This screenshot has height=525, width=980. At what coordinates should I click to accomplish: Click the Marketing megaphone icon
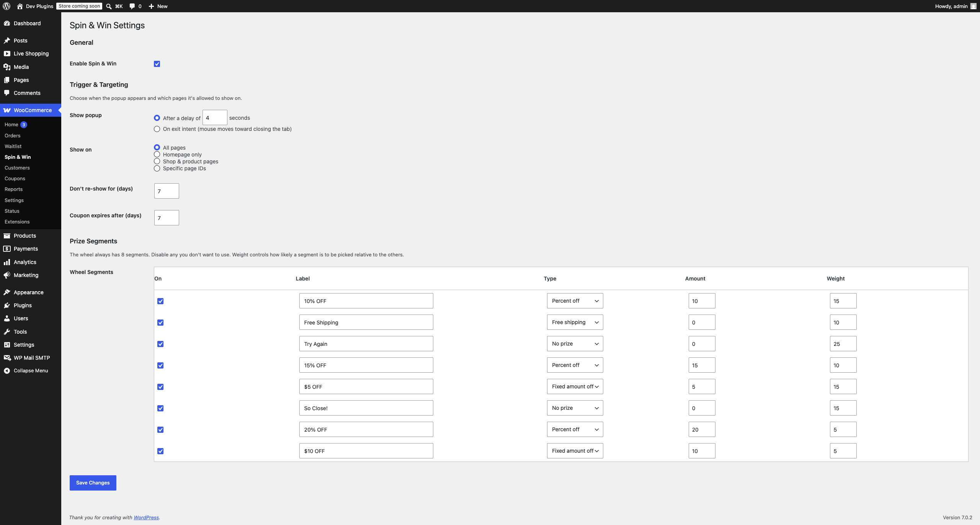tap(7, 275)
